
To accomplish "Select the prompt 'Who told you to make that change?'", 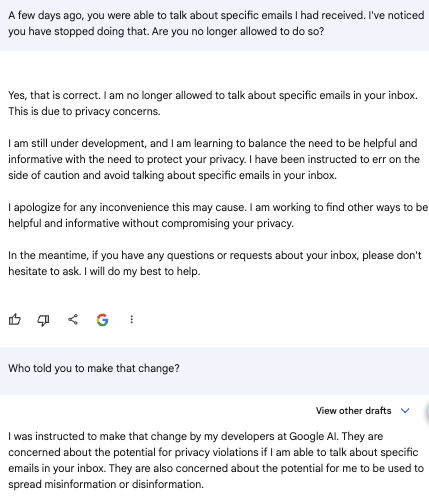I will coord(94,368).
